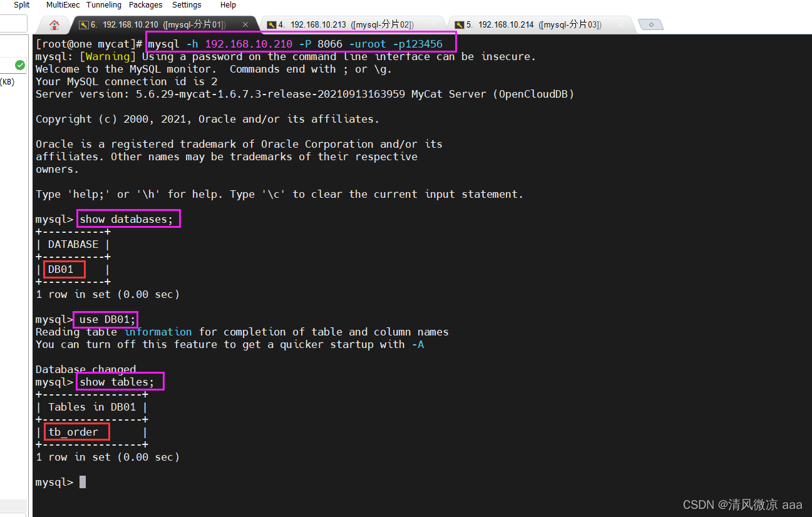The height and width of the screenshot is (517, 812).
Task: Switch to the 192.168.10.213 mysql-分片02 tab
Action: tap(352, 25)
